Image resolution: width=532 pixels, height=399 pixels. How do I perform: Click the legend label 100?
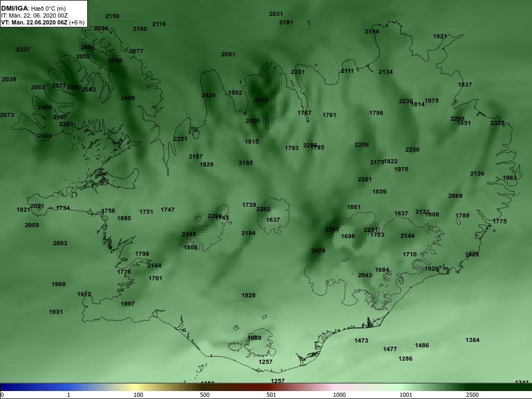pyautogui.click(x=138, y=395)
